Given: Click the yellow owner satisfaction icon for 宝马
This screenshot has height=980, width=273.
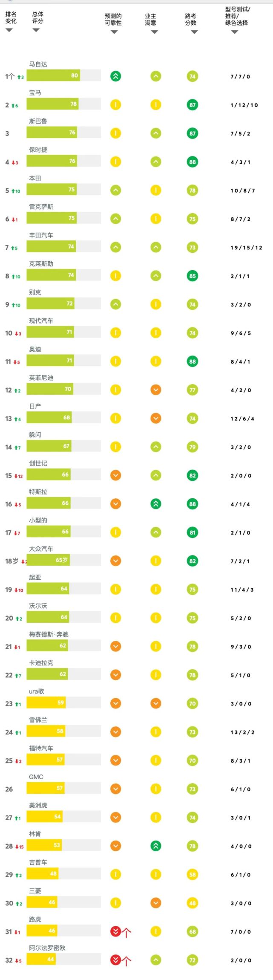Looking at the screenshot, I should 156,105.
